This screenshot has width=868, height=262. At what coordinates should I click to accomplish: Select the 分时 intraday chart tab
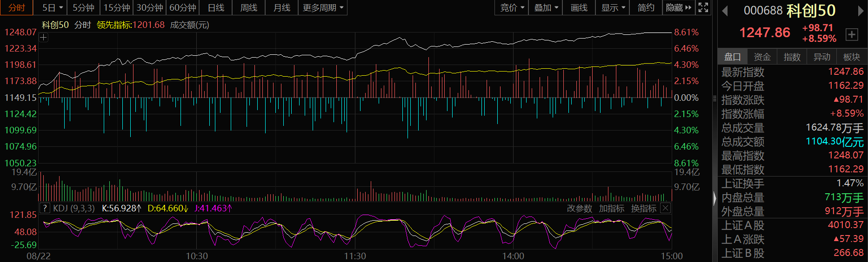click(17, 7)
